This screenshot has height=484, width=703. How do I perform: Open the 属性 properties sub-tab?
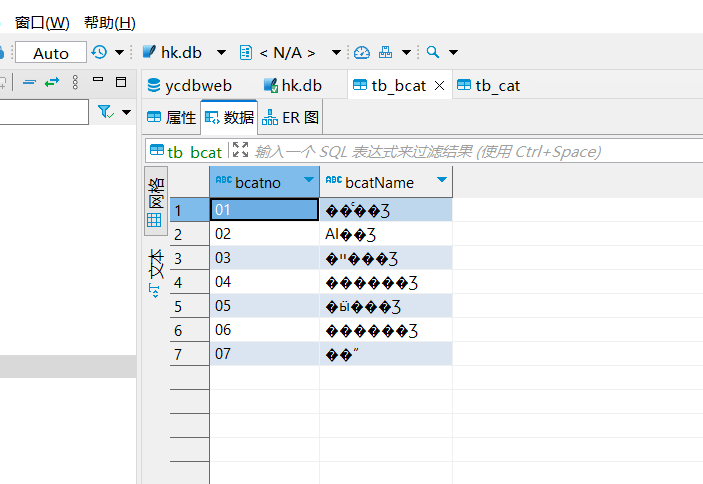pos(172,117)
